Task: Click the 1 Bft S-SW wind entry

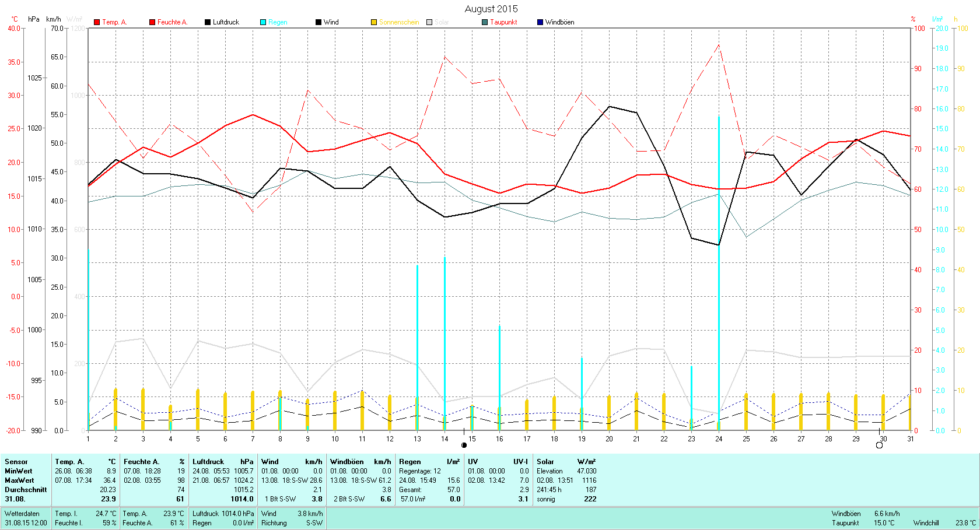Action: (281, 499)
